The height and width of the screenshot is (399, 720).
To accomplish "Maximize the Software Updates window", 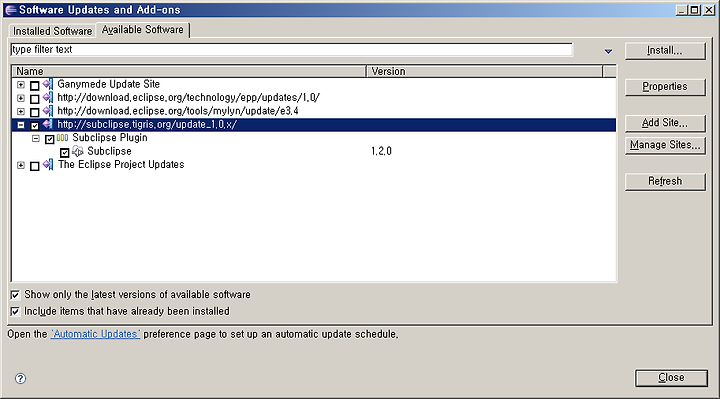I will point(695,10).
